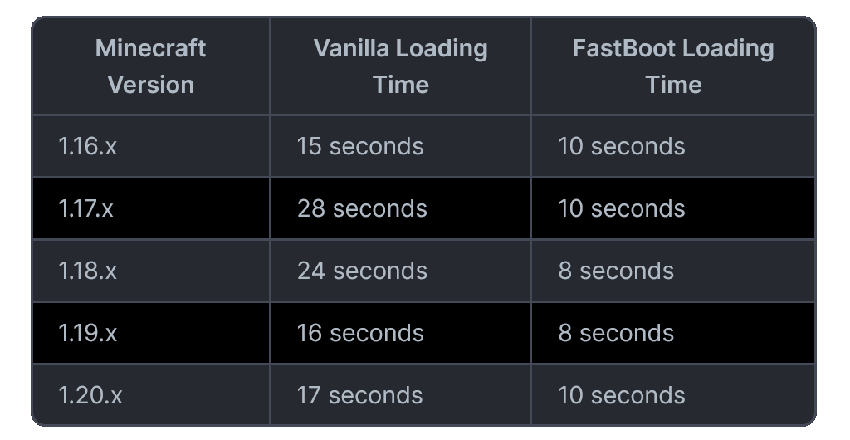Click the FastBoot time for version 1.18.x
The image size is (850, 440).
615,271
